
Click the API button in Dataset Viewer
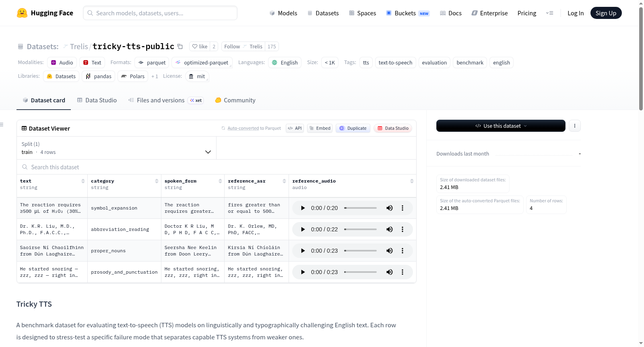pos(295,128)
